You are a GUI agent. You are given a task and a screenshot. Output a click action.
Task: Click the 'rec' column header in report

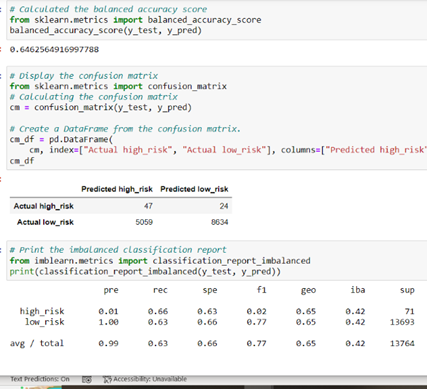[160, 290]
